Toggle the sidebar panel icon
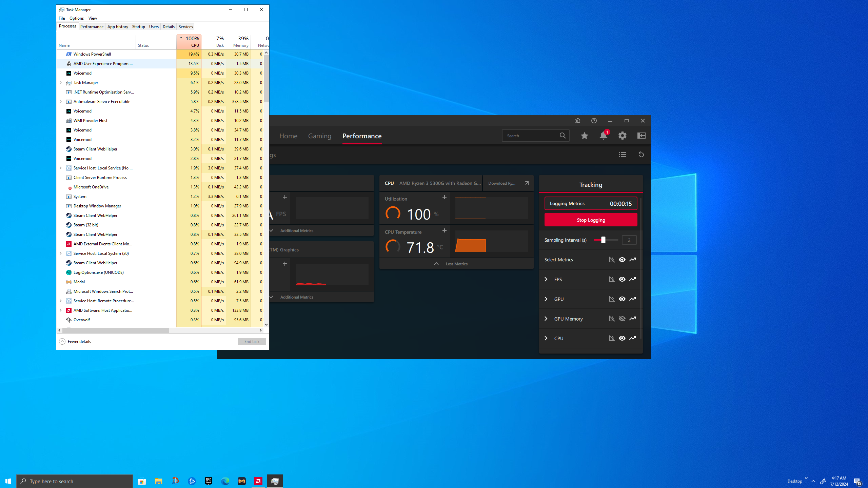Screen dimensions: 868x488 [x=641, y=136]
